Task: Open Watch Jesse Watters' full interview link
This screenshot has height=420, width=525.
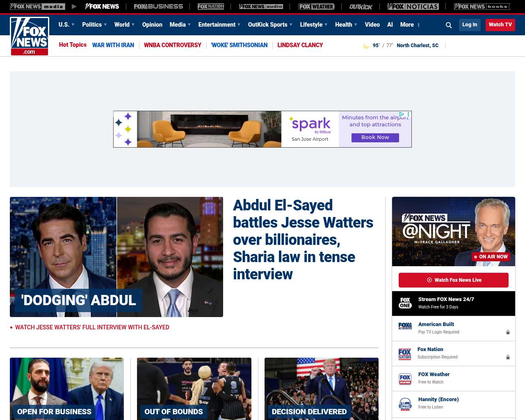Action: (92, 327)
